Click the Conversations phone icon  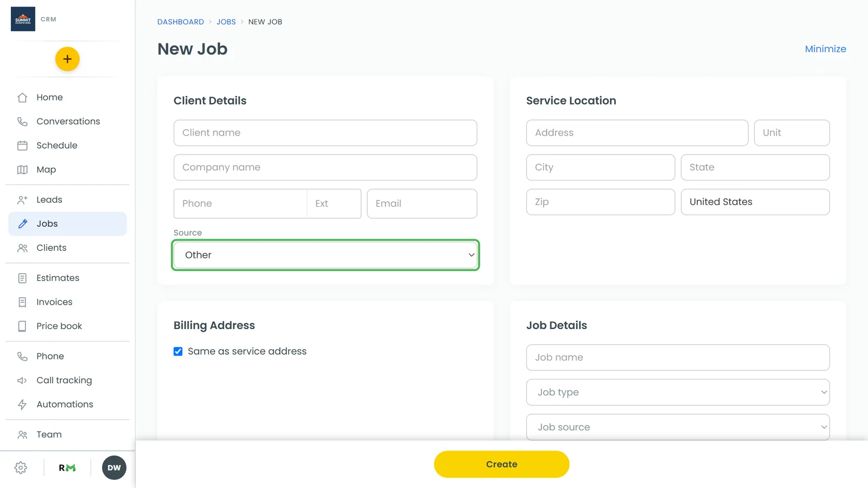[22, 121]
